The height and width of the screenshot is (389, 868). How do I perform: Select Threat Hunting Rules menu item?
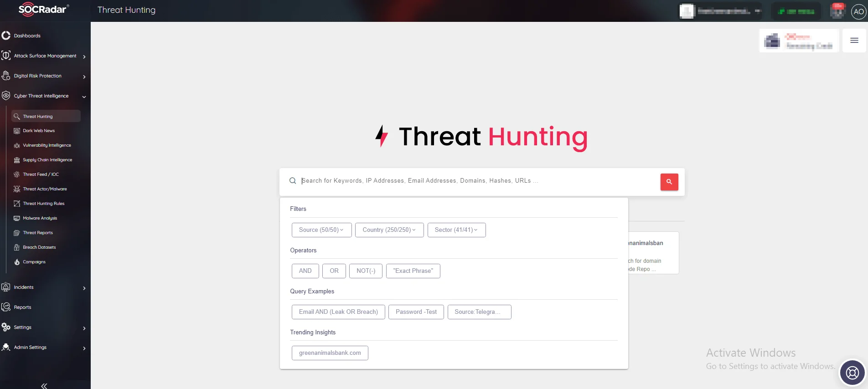point(46,204)
